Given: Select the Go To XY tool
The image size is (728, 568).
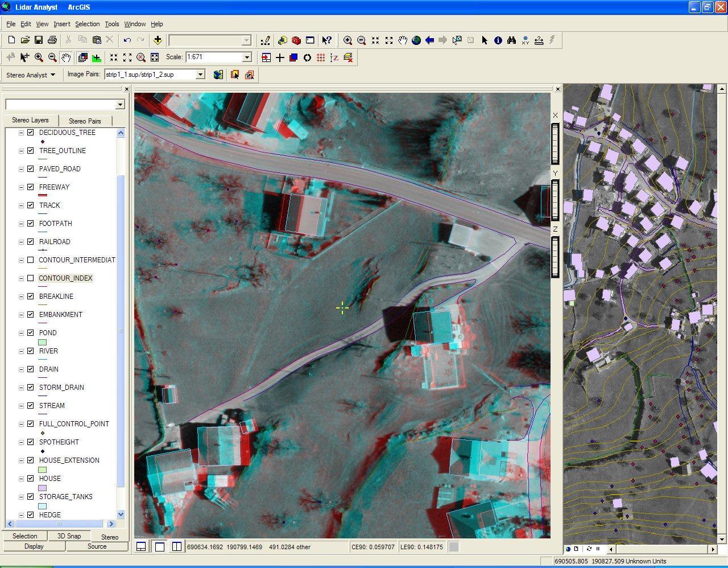Looking at the screenshot, I should pos(525,40).
